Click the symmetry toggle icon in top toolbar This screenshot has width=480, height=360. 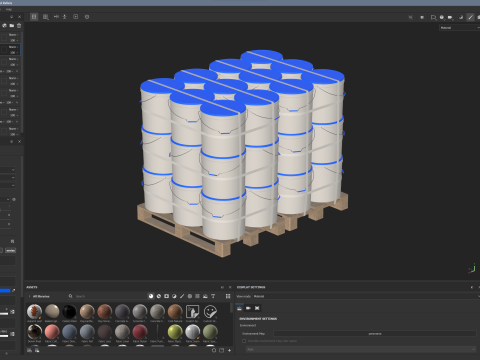point(56,17)
